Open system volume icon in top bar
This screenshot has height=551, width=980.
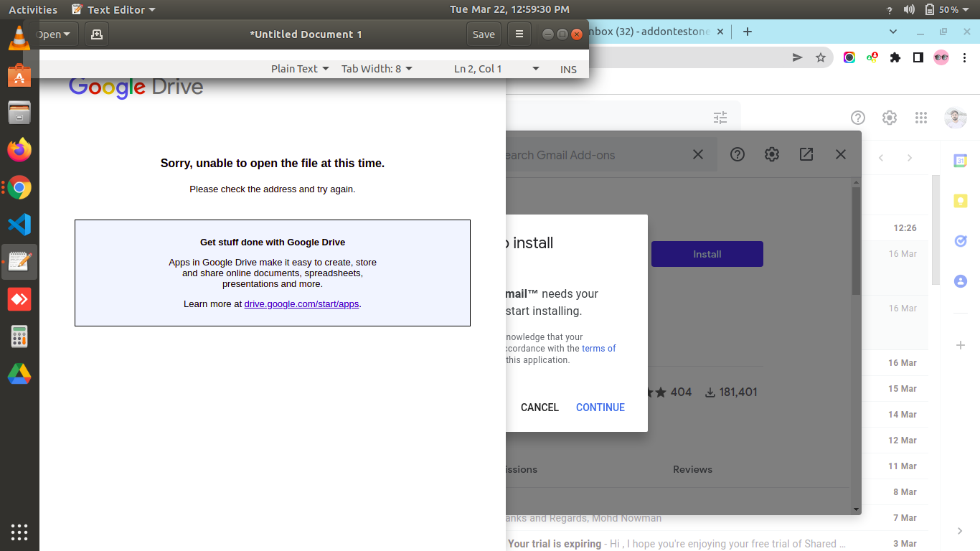[x=909, y=9]
